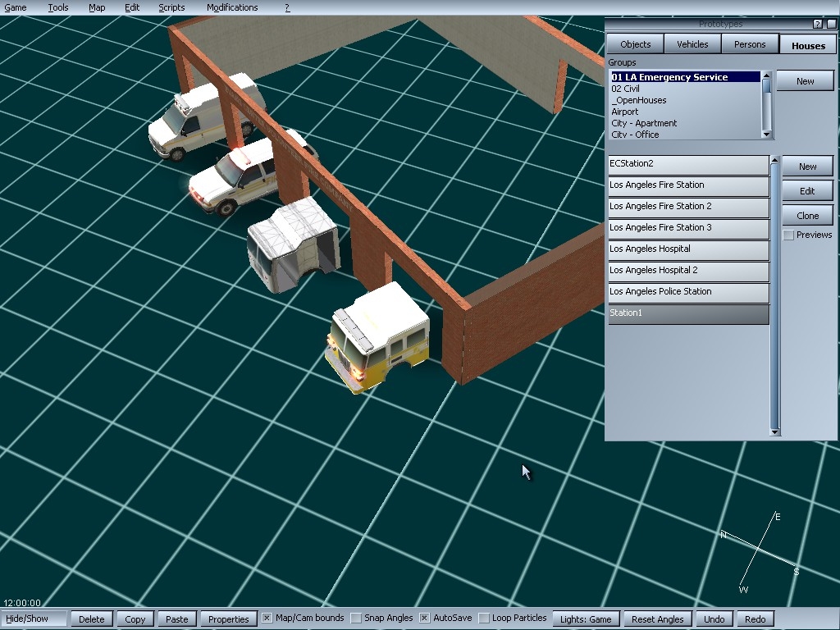Open the Scripts menu
Image resolution: width=840 pixels, height=630 pixels.
click(x=171, y=7)
